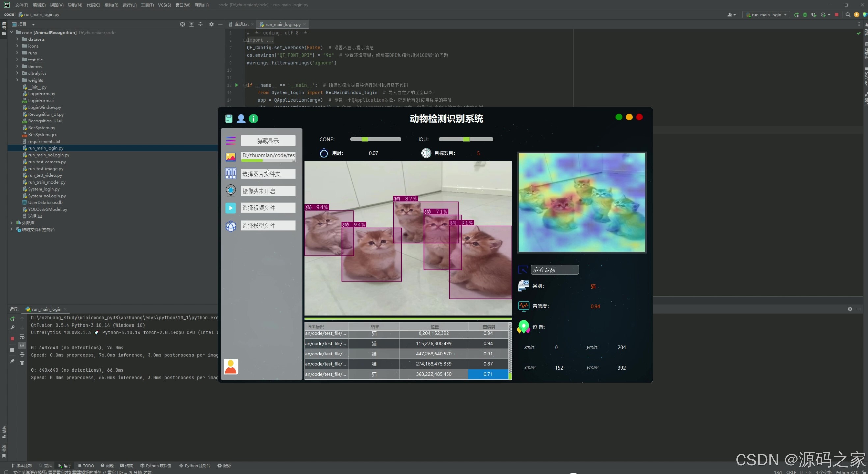868x474 pixels.
Task: Click the 摄像头未开启 button
Action: 268,191
